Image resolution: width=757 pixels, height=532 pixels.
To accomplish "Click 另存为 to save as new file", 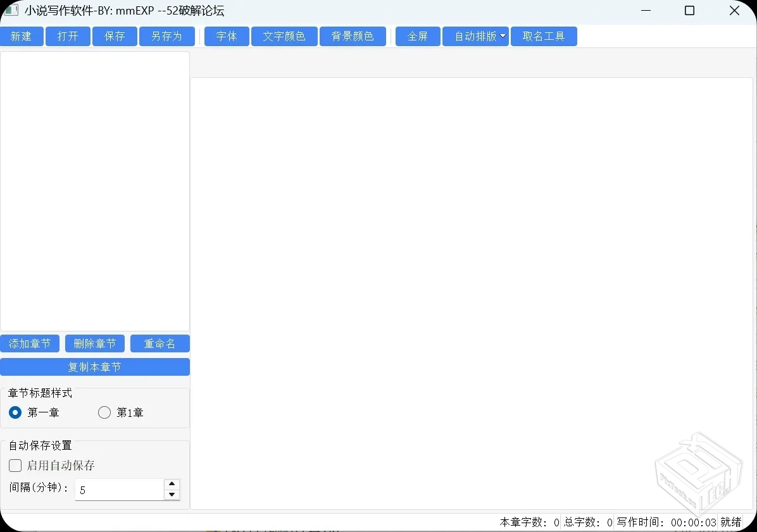I will 166,36.
